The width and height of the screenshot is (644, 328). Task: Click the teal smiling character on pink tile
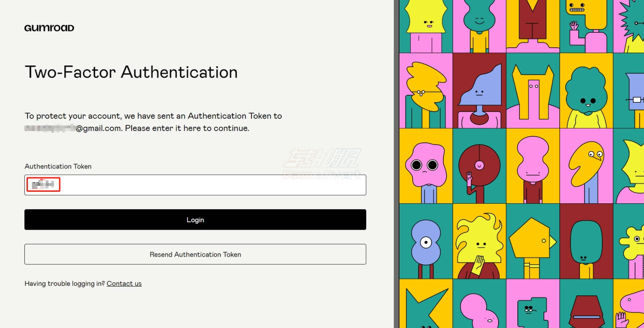coord(479,26)
